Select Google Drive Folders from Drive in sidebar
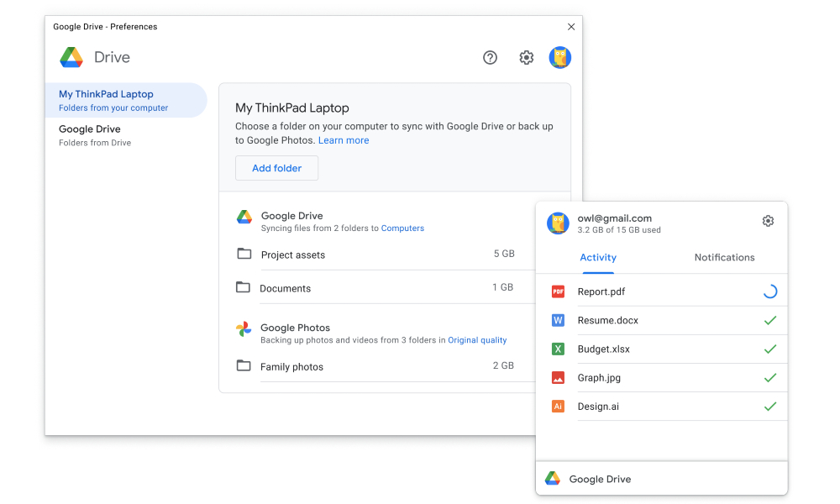 (x=126, y=135)
